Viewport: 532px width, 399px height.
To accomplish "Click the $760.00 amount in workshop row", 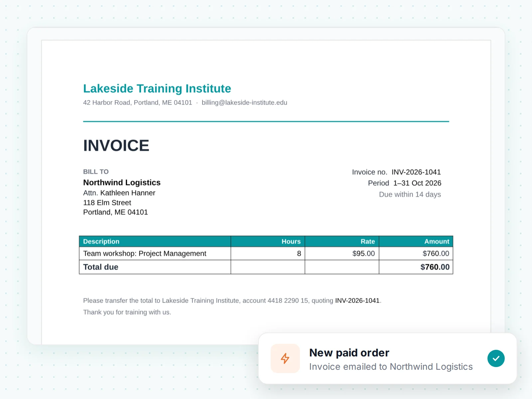I will point(436,253).
